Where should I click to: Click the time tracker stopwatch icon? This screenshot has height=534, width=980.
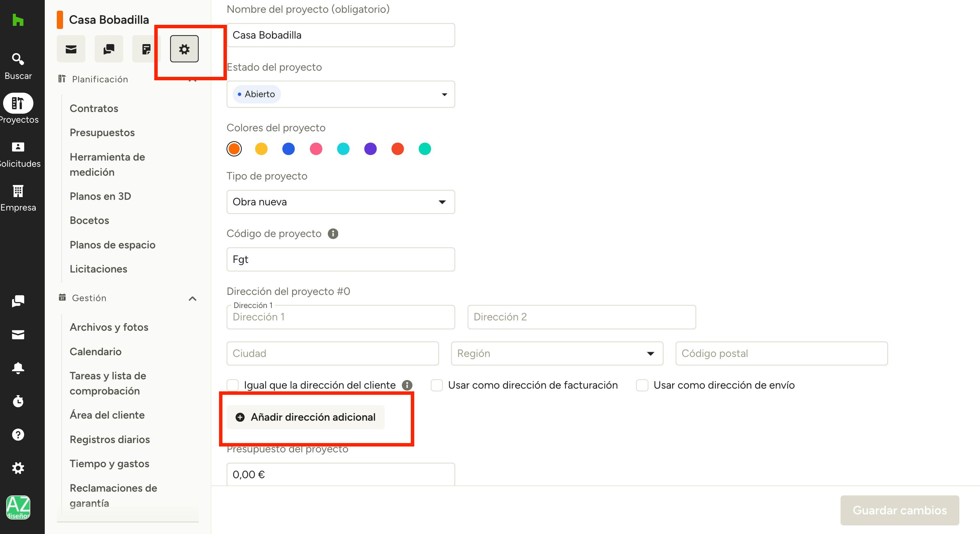[x=18, y=401]
